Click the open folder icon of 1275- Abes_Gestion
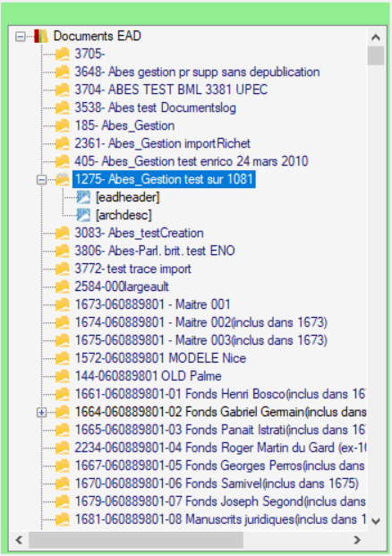This screenshot has height=556, width=392. point(63,179)
